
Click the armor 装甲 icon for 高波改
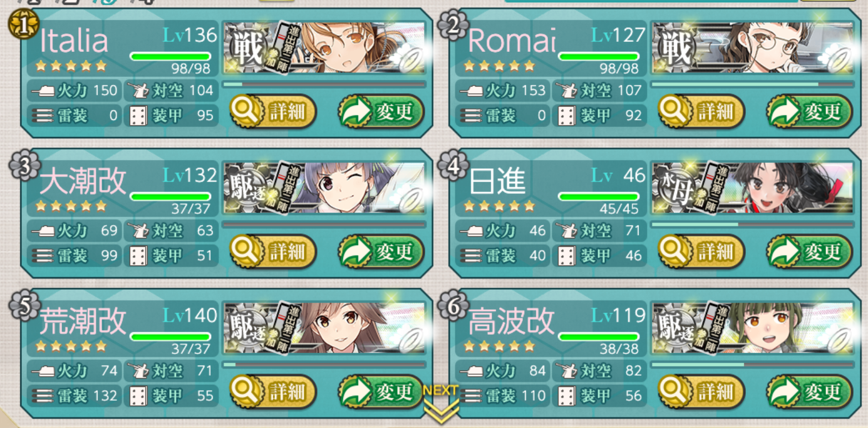point(566,395)
